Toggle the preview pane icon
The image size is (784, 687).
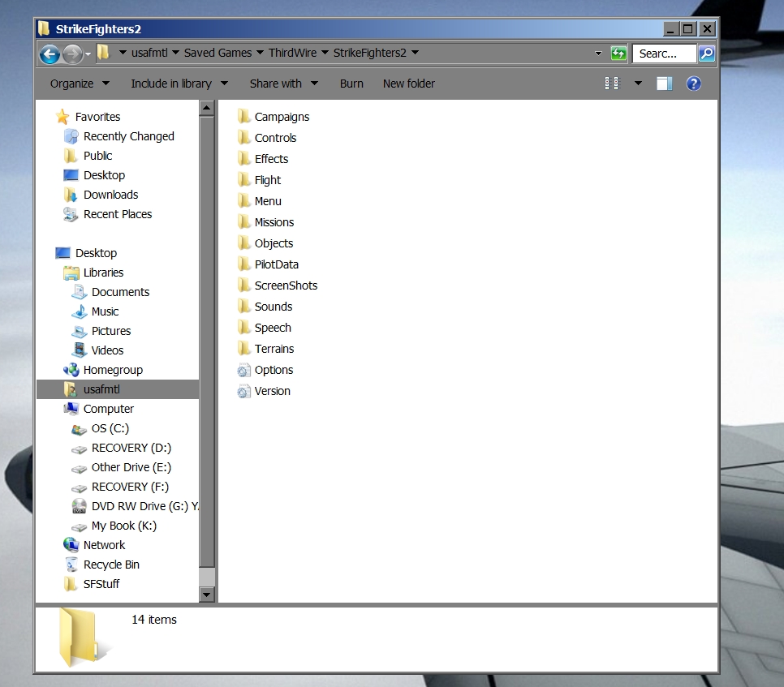pyautogui.click(x=664, y=84)
